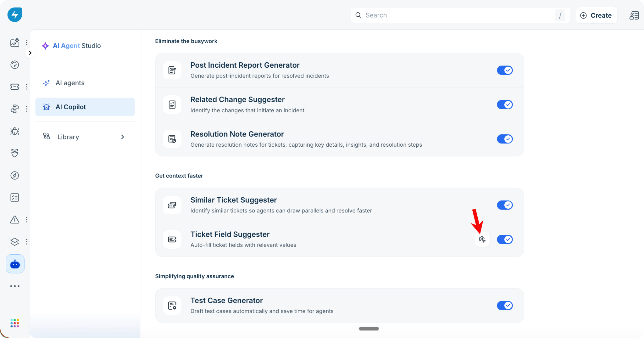Focus the Search input field
Viewport: 644px width, 338px height.
(x=460, y=15)
